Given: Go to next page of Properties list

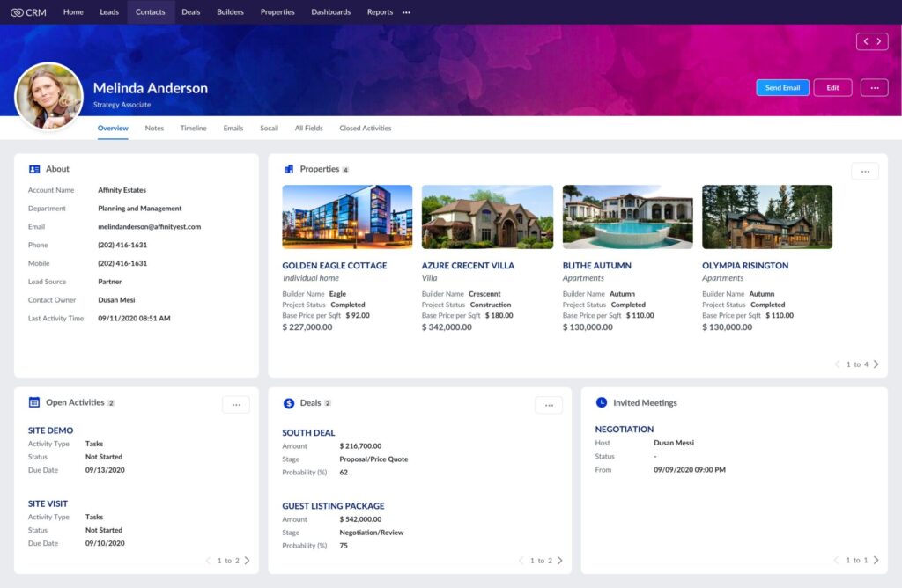Looking at the screenshot, I should tap(876, 364).
